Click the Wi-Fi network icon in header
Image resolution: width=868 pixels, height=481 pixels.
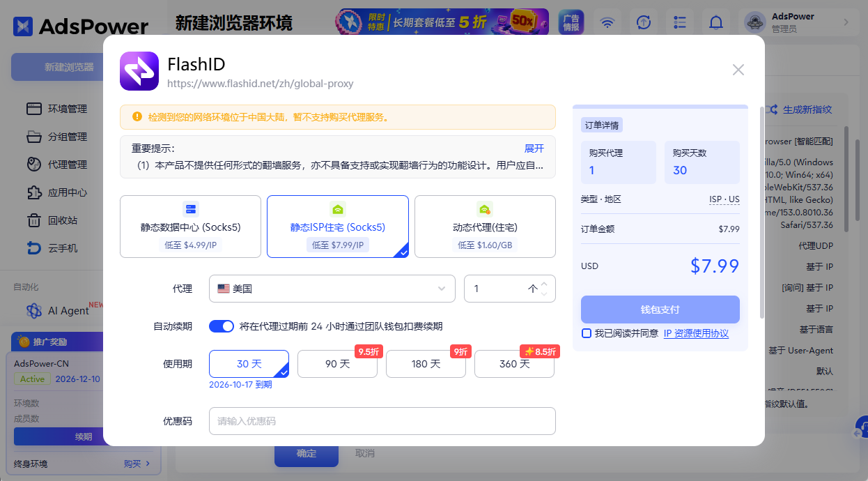pos(608,22)
